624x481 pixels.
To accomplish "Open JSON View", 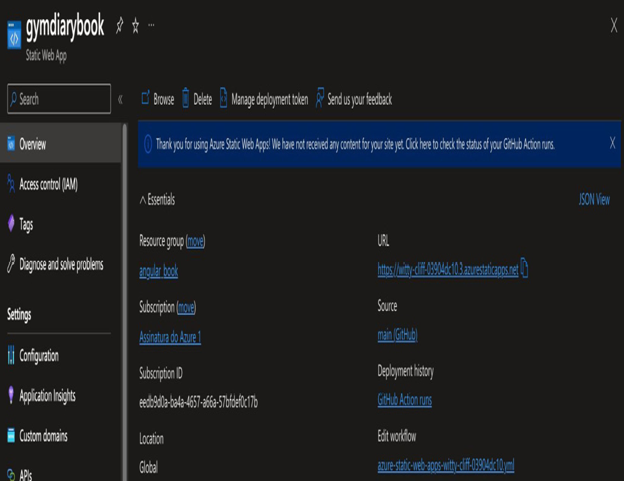I will tap(594, 199).
